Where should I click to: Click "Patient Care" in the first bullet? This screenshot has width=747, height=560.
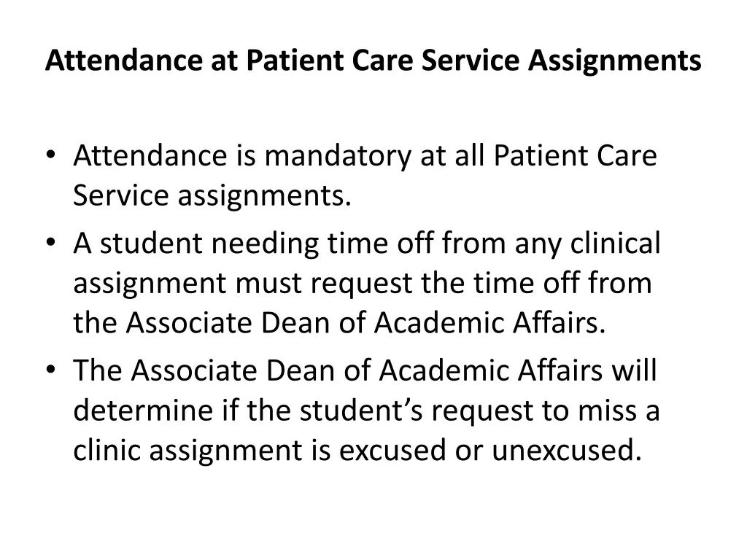tap(576, 156)
